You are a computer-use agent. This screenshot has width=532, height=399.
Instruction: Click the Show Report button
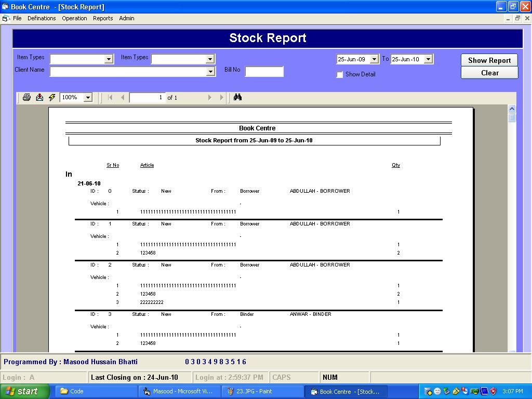pyautogui.click(x=489, y=60)
